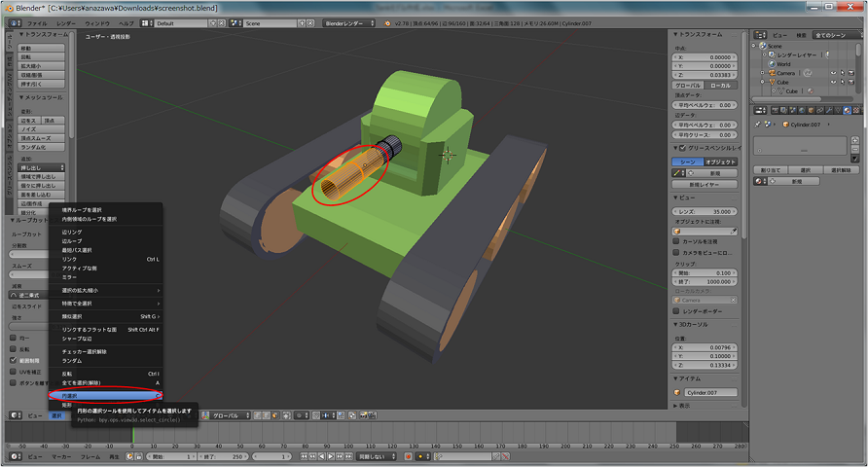868x467 pixels.
Task: Open the Blenderレンダー engine dropdown
Action: click(350, 21)
